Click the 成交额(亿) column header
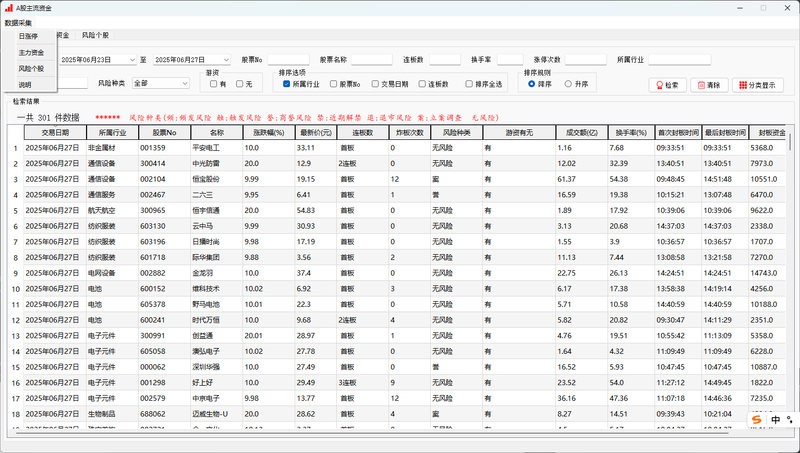 [582, 132]
